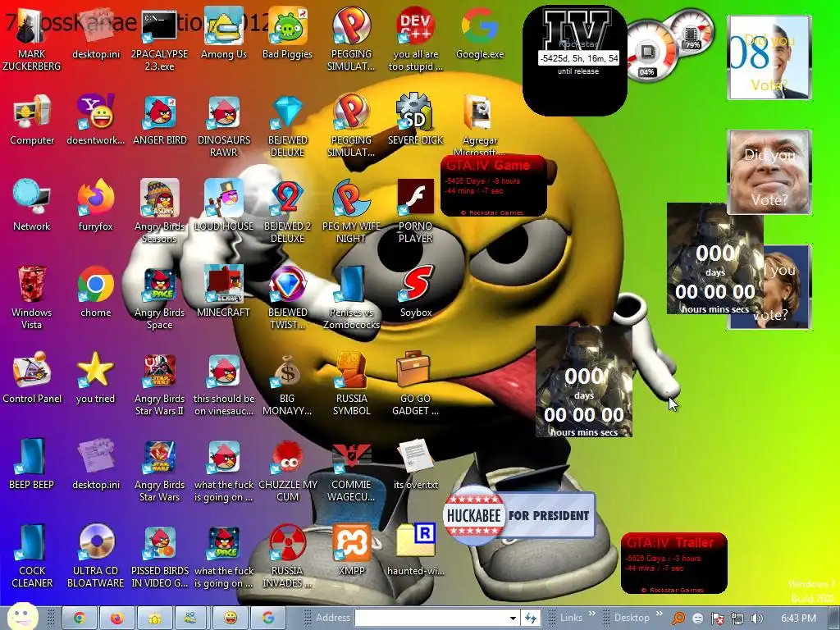Open Firefox from the taskbar quick launch

[x=116, y=619]
